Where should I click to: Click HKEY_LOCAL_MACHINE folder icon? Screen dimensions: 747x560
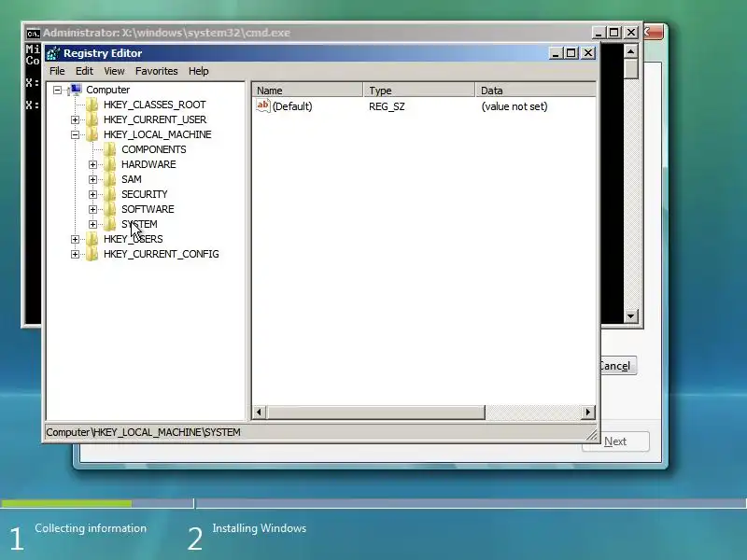click(92, 134)
